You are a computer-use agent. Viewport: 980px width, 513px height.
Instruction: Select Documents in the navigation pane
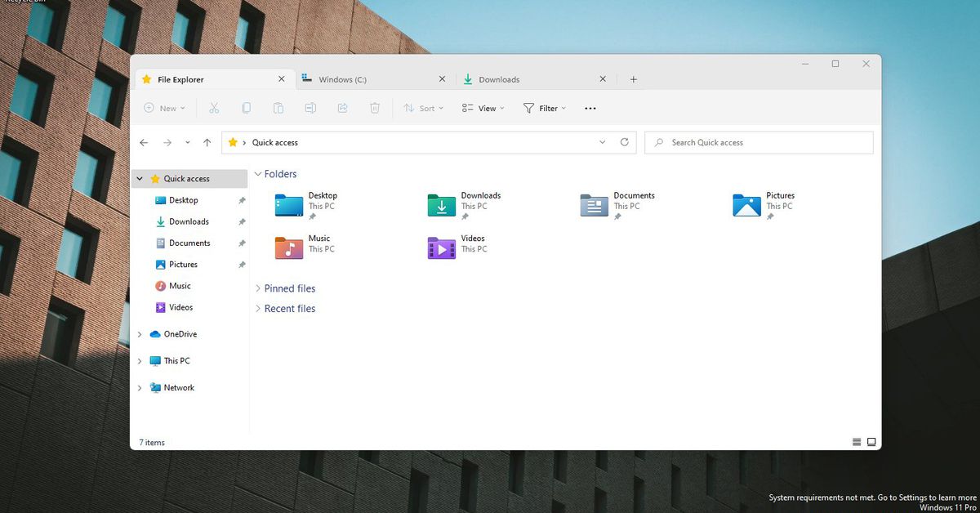189,243
